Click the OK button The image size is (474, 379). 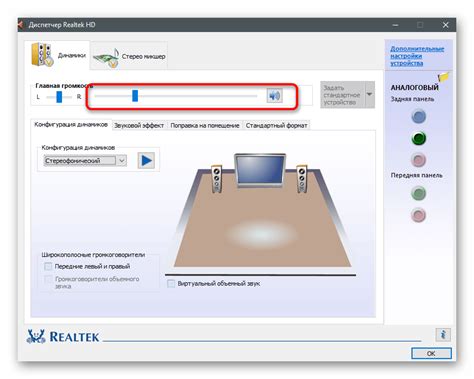pyautogui.click(x=431, y=353)
